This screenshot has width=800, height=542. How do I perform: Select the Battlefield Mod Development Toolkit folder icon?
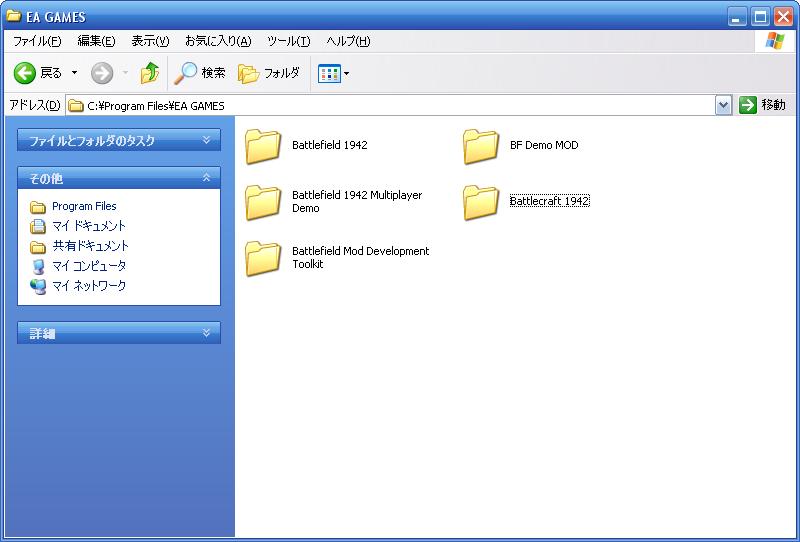pyautogui.click(x=263, y=259)
